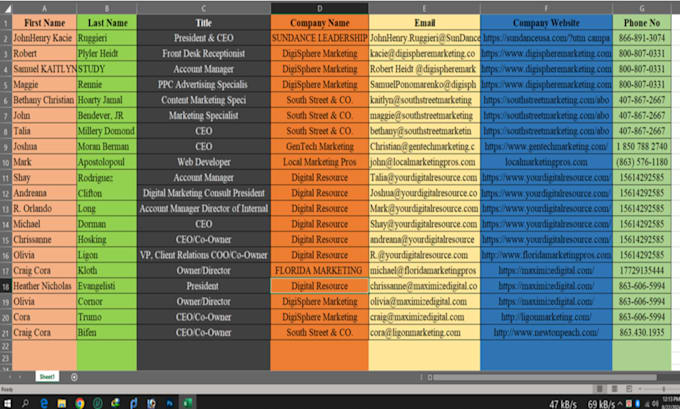680x409 pixels.
Task: Select the 'First Name' header cell
Action: 45,23
